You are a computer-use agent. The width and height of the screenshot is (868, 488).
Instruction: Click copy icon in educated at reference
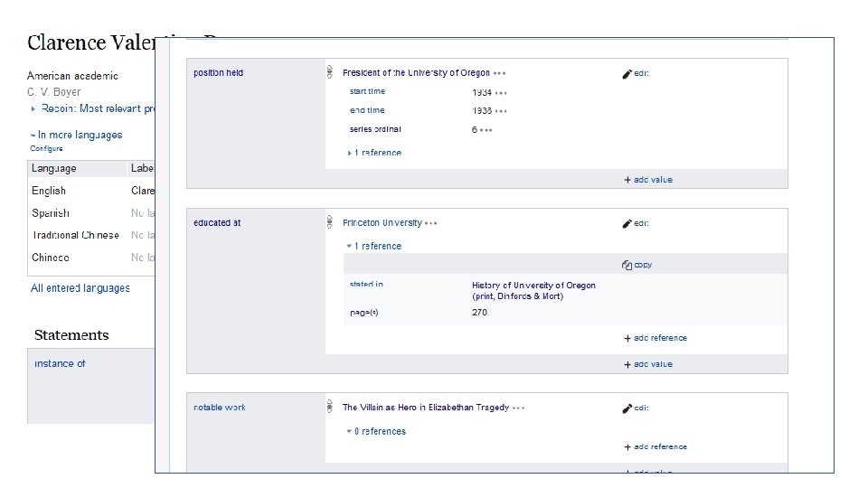click(627, 265)
